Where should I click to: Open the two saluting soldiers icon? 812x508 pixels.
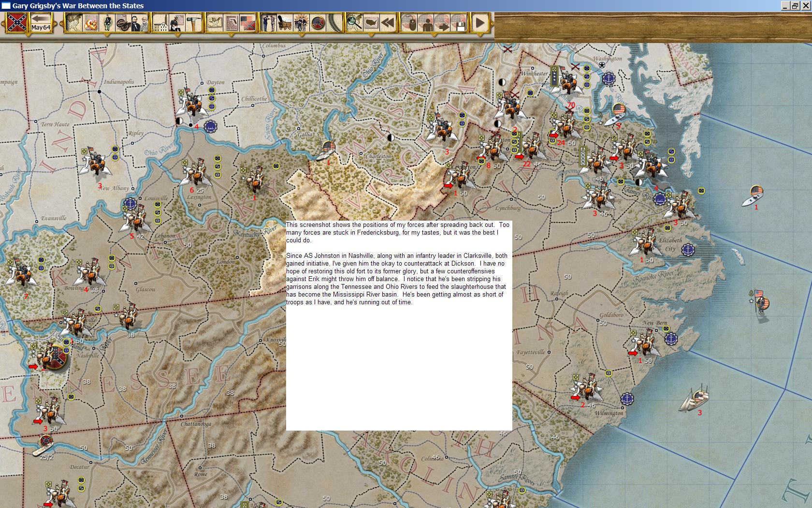[x=268, y=22]
